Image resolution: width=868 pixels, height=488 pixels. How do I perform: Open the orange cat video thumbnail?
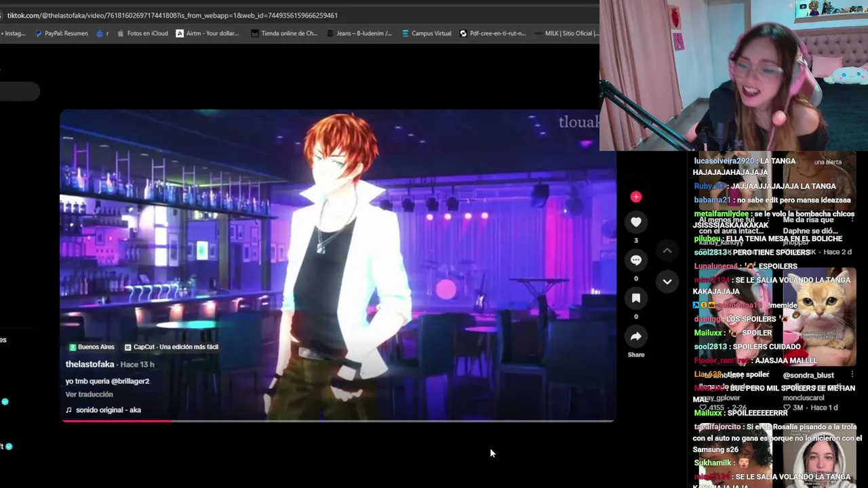pyautogui.click(x=819, y=318)
